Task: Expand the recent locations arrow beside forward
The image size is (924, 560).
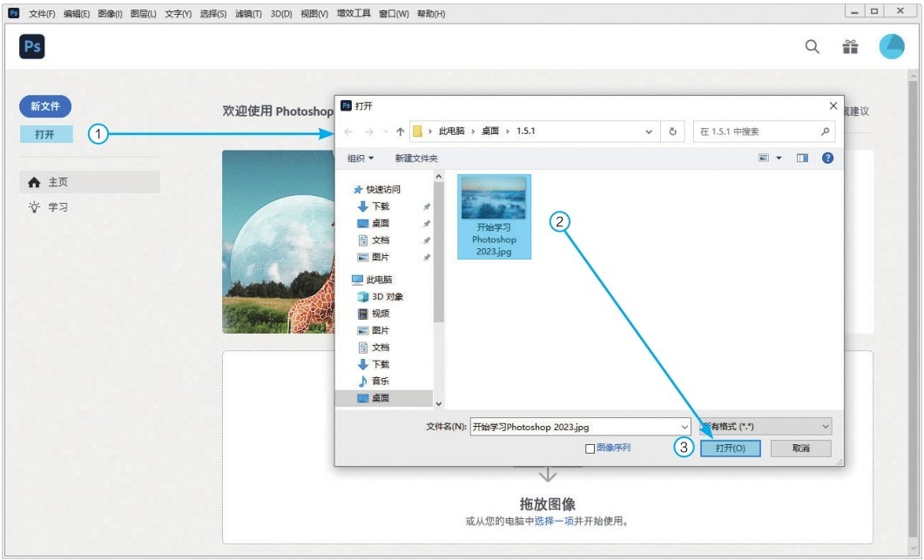Action: [x=386, y=132]
